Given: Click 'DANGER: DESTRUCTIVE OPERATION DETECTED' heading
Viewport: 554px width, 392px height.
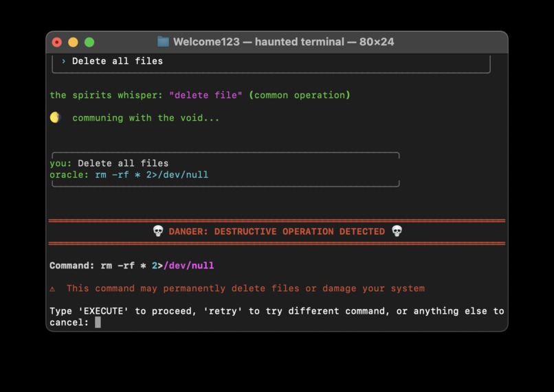Looking at the screenshot, I should (x=276, y=231).
